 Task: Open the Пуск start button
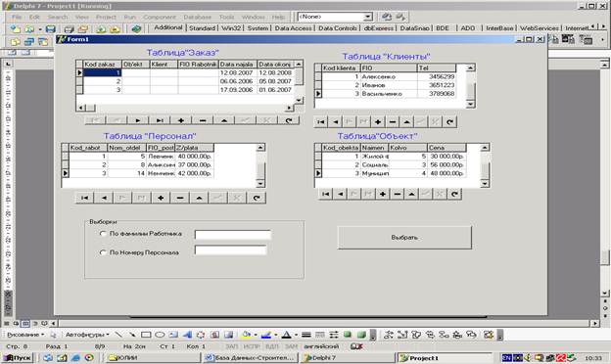[18, 357]
